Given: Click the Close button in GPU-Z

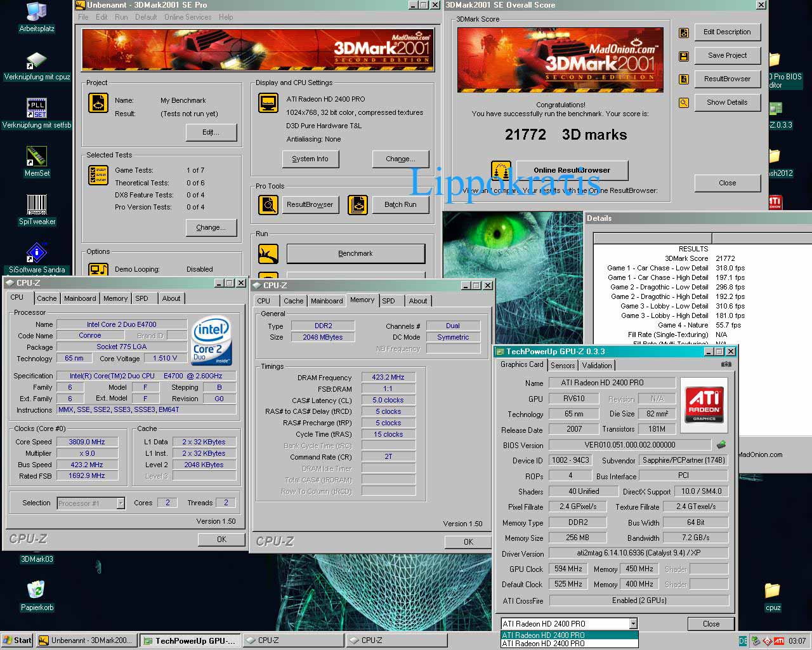Looking at the screenshot, I should [x=711, y=624].
